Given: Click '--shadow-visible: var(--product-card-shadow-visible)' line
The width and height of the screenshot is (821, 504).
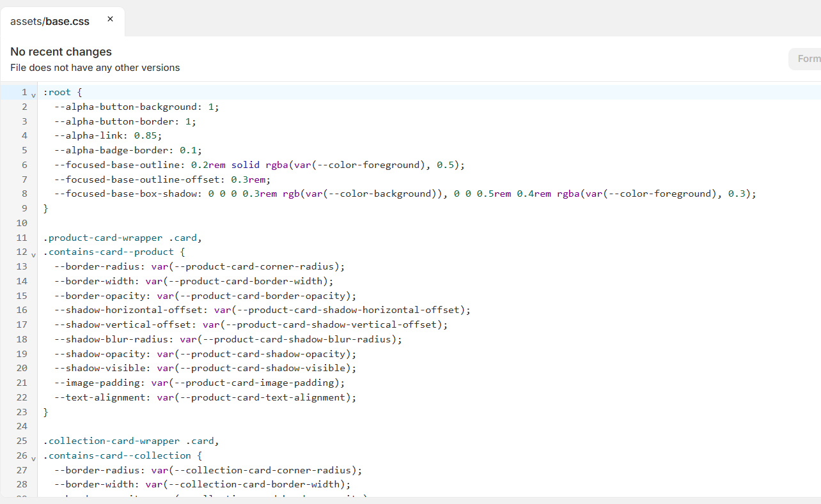Looking at the screenshot, I should [x=205, y=368].
